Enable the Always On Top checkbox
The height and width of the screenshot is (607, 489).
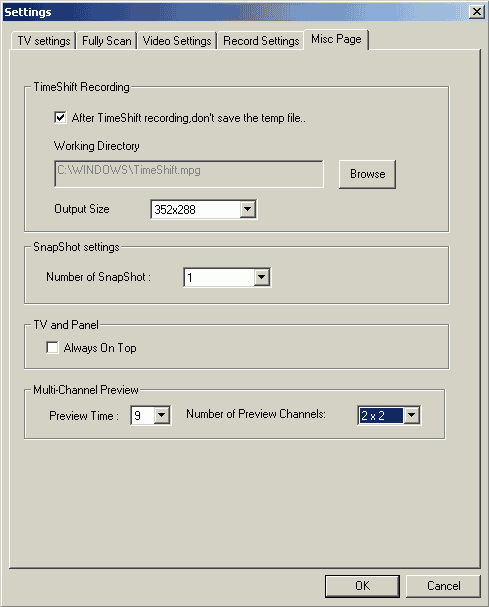52,347
